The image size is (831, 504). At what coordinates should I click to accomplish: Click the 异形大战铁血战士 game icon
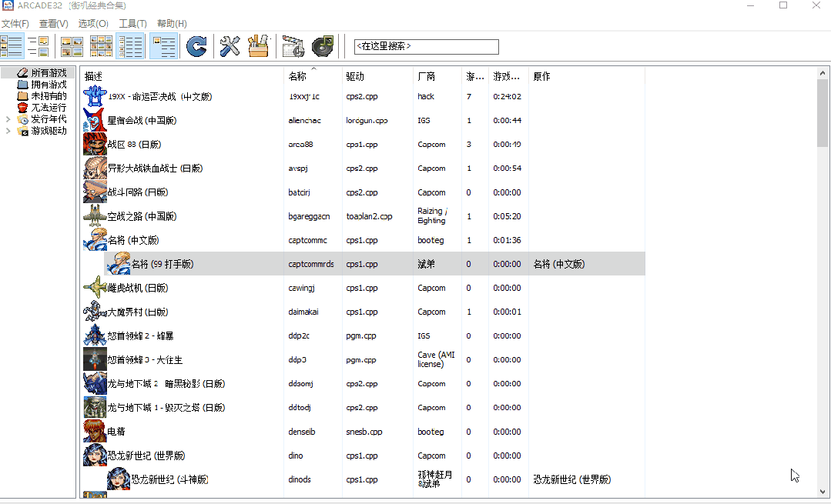(95, 168)
